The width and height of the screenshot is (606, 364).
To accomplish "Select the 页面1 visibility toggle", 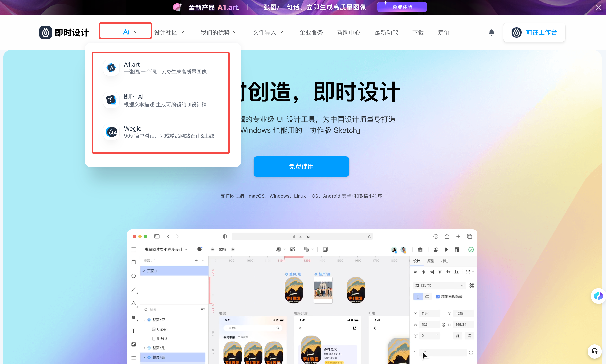I will 144,271.
